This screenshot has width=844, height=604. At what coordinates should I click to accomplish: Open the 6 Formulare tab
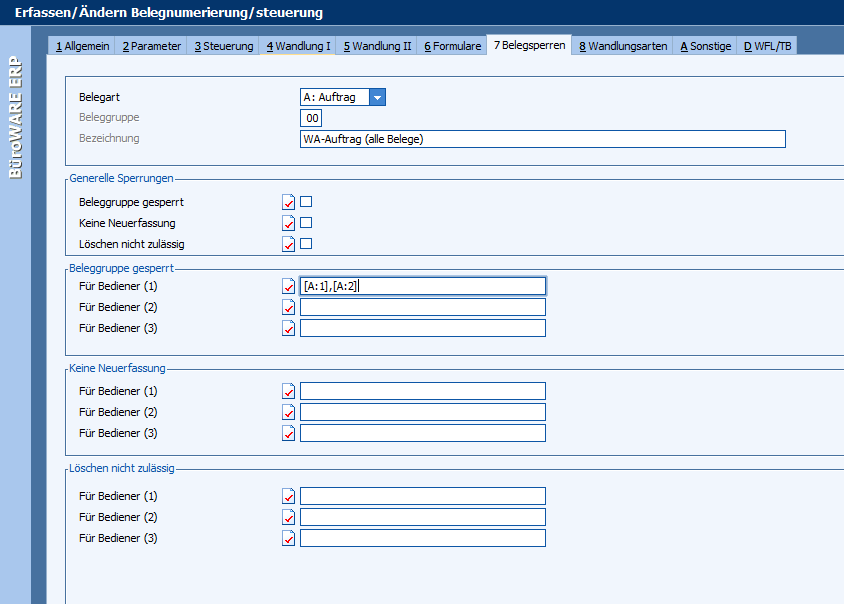(452, 46)
